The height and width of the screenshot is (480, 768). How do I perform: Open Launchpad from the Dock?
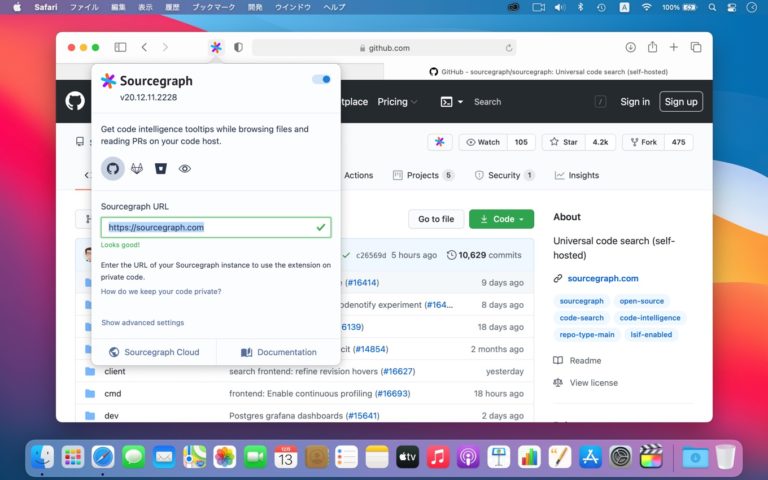(x=72, y=457)
